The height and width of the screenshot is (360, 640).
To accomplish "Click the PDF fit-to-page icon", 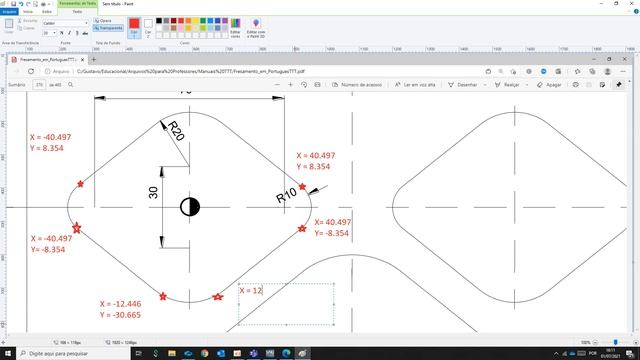I will pos(318,85).
